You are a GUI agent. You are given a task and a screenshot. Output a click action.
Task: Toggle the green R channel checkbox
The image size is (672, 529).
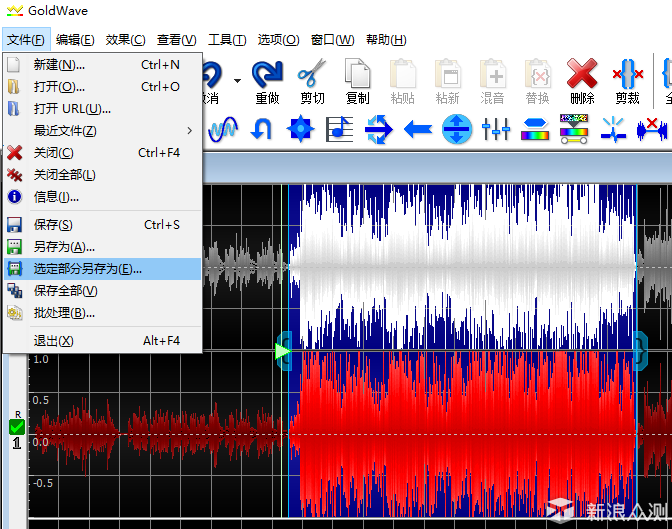click(x=17, y=427)
